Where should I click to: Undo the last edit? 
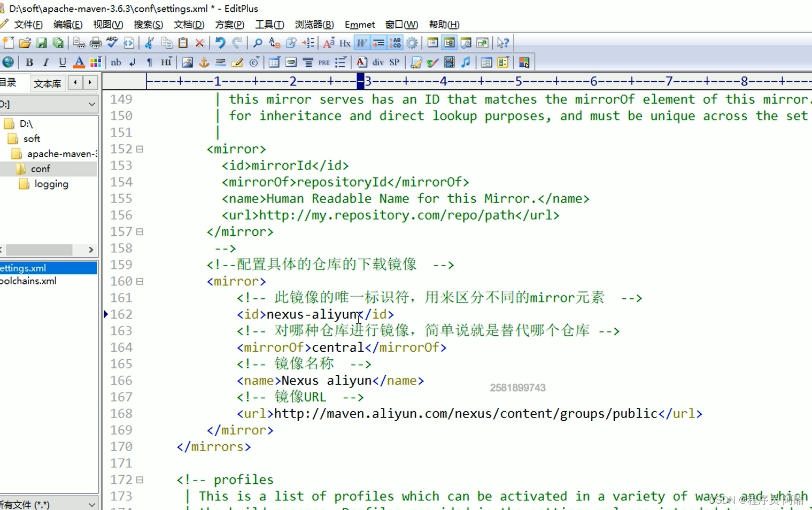220,43
